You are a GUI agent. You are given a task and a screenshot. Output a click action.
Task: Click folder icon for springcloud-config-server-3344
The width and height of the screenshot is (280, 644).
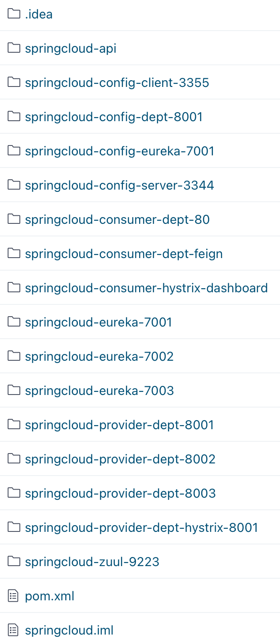coord(14,185)
